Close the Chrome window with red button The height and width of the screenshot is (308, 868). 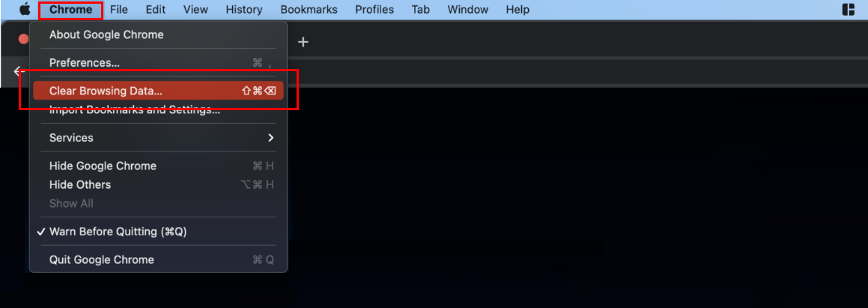pos(24,39)
